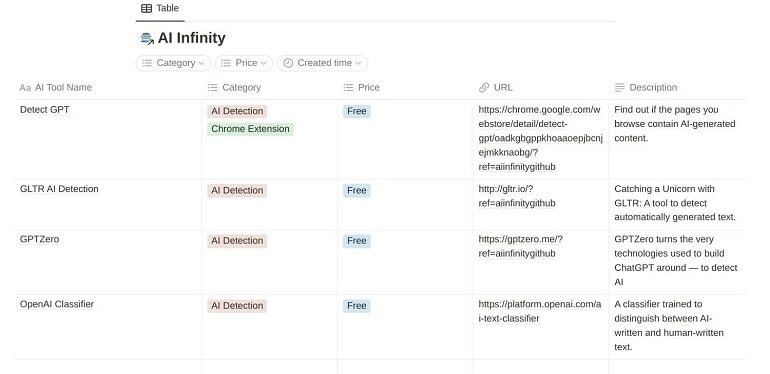Click the Price column header
The image size is (770, 374).
point(405,87)
